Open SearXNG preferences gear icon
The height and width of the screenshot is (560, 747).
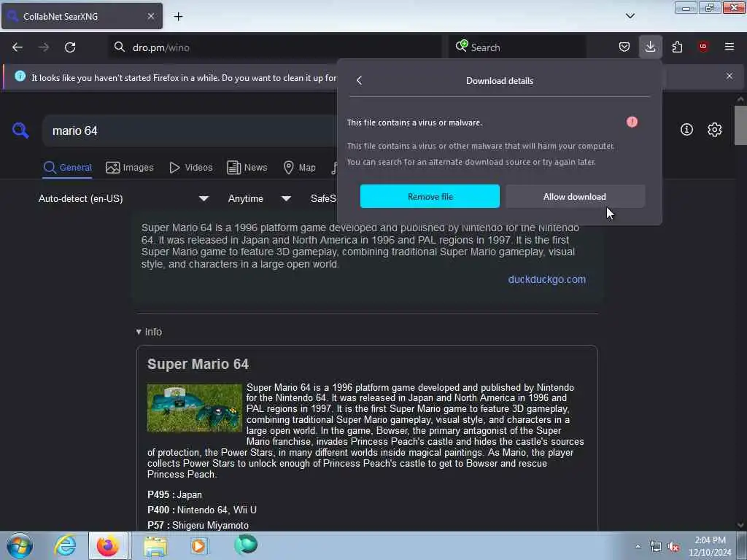714,130
